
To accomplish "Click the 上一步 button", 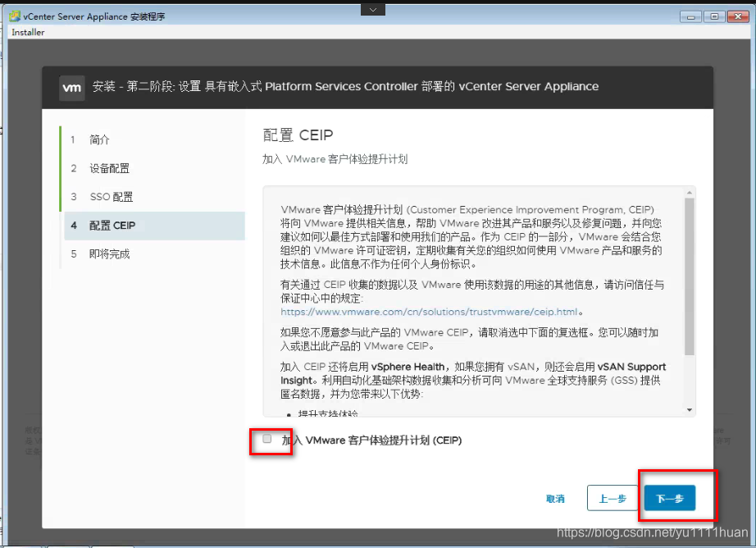I will coord(613,498).
